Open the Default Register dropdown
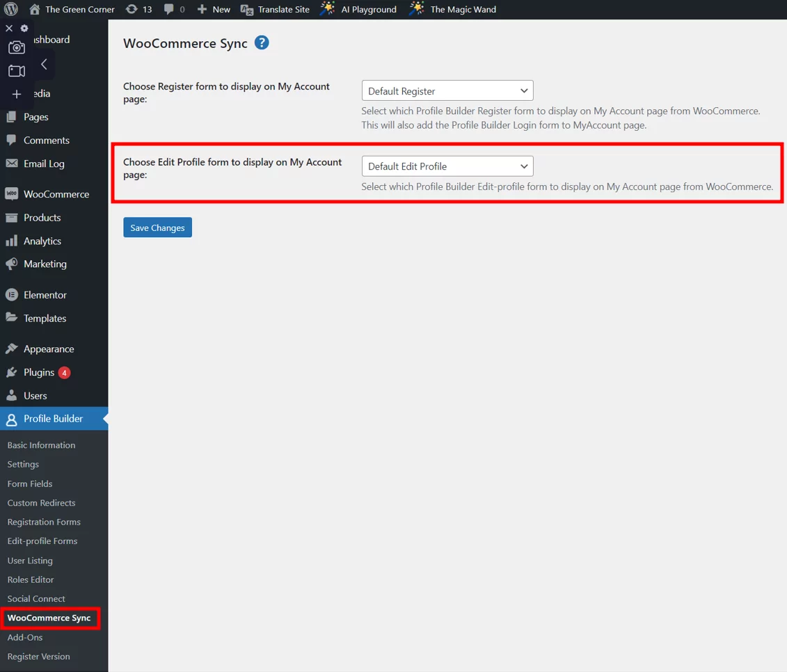787x672 pixels. click(447, 91)
